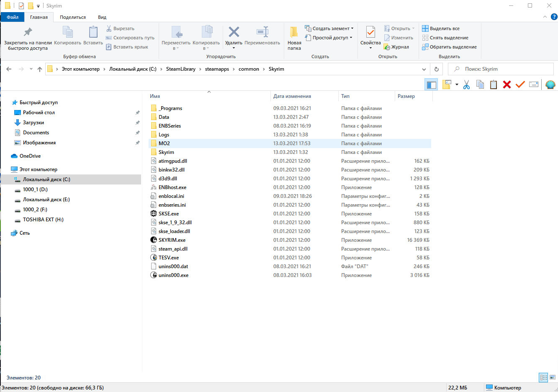Switch to details view in status corner
Screen dimensions: 558x392
[x=543, y=377]
